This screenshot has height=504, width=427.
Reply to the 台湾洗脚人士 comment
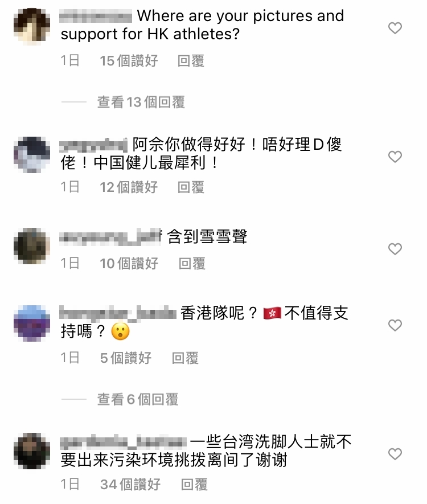194,485
